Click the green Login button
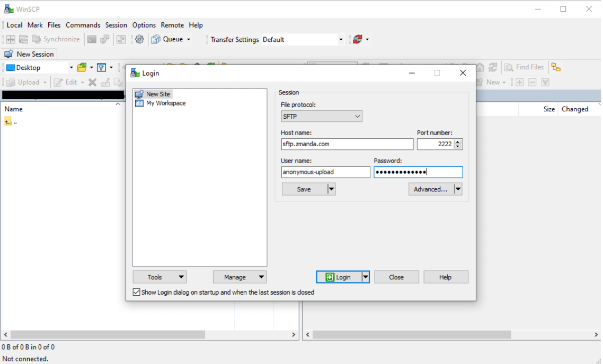This screenshot has width=603, height=364. [339, 277]
